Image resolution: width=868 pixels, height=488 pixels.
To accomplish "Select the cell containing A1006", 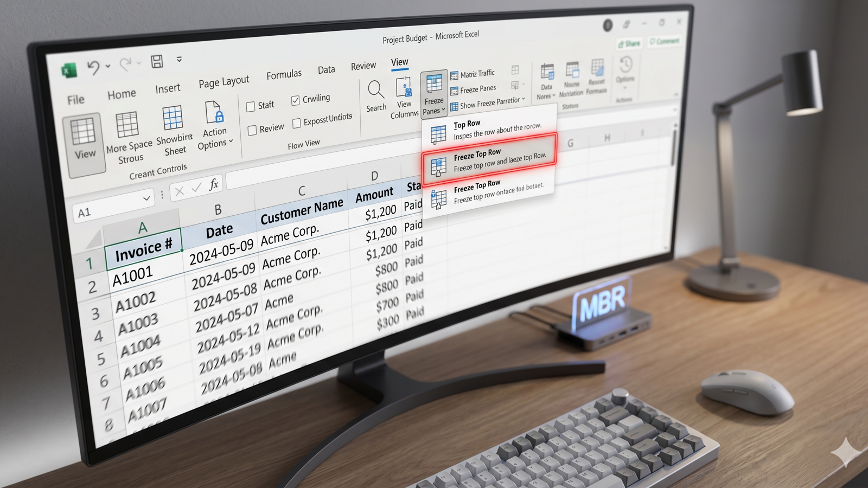I will point(145,389).
